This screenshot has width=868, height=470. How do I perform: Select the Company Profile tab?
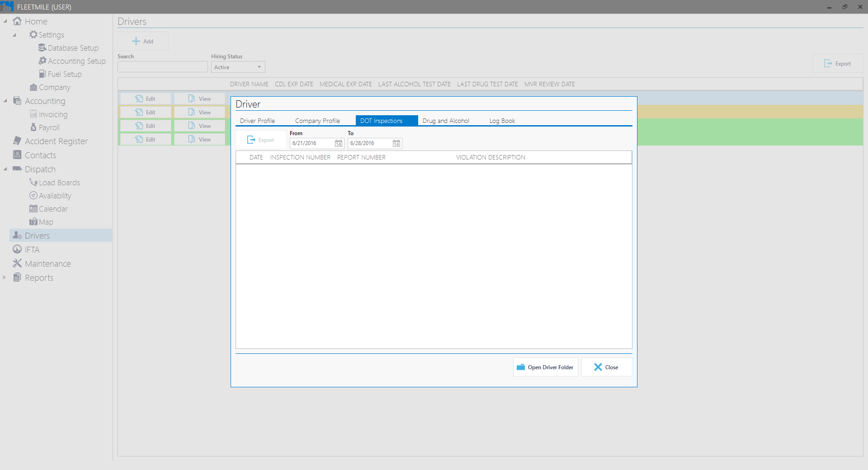pyautogui.click(x=317, y=121)
